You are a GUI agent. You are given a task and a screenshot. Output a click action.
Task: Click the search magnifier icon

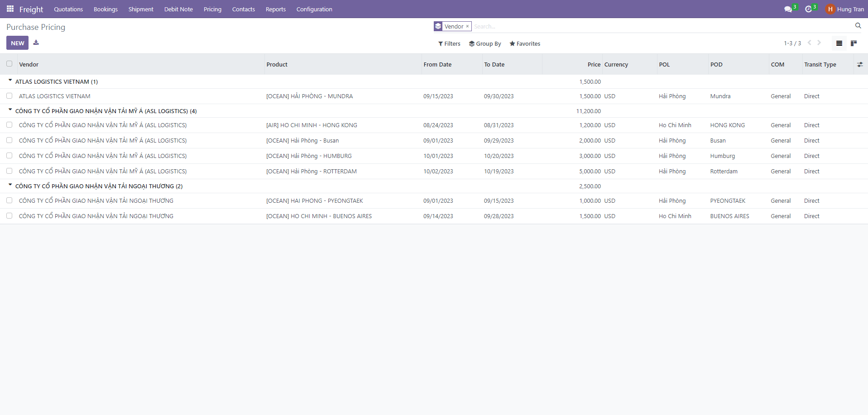858,26
